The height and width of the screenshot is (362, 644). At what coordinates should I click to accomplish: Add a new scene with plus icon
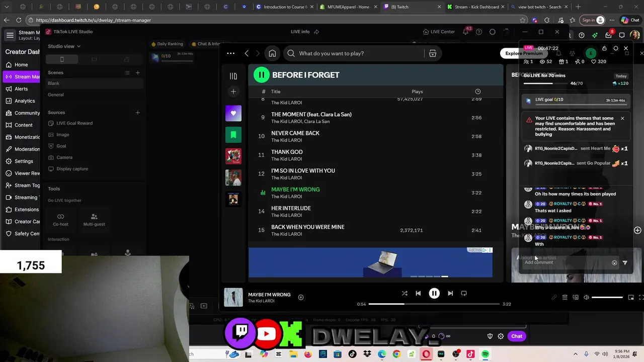click(x=137, y=72)
